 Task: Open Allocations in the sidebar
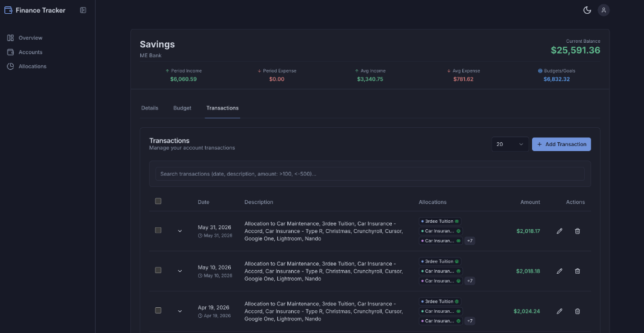(x=33, y=66)
